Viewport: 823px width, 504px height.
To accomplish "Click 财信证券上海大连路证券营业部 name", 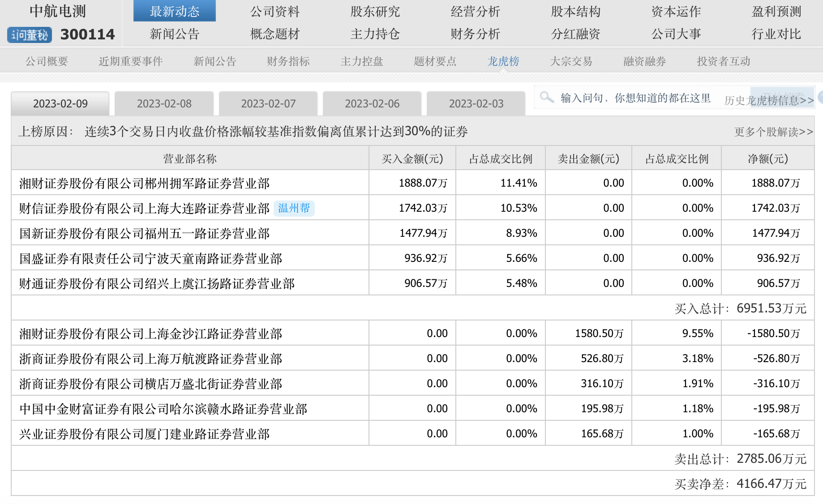I will click(144, 208).
